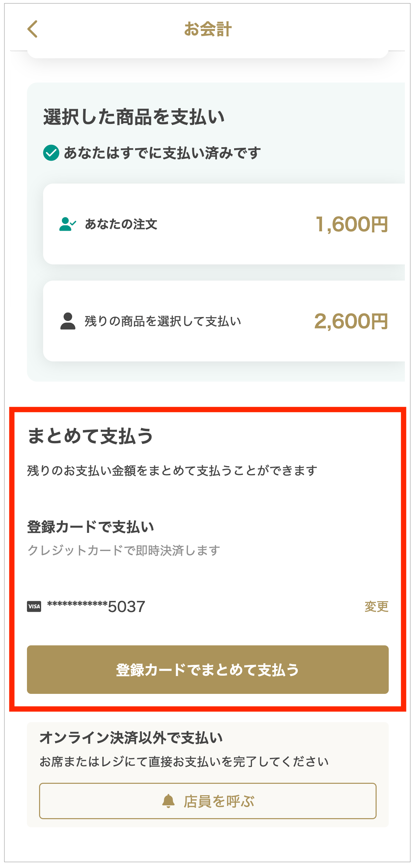Open the あなたの注文 order label
Image resolution: width=415 pixels, height=868 pixels.
tap(121, 224)
